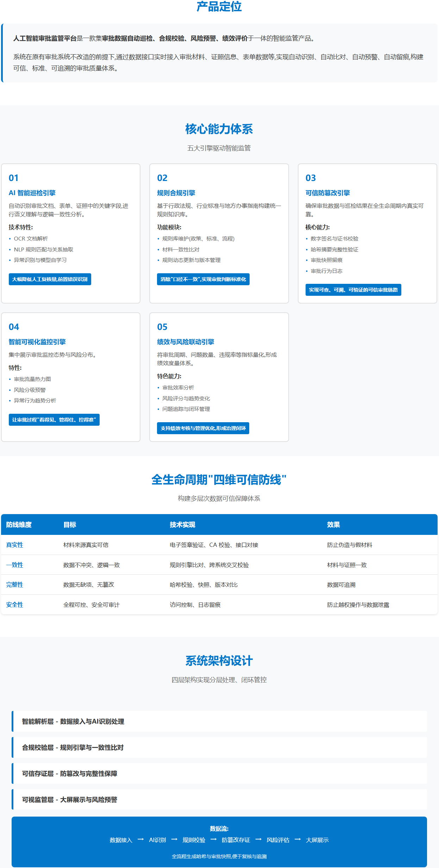Click the 消除"口径不一致" blue badge
This screenshot has height=868, width=439.
[203, 279]
